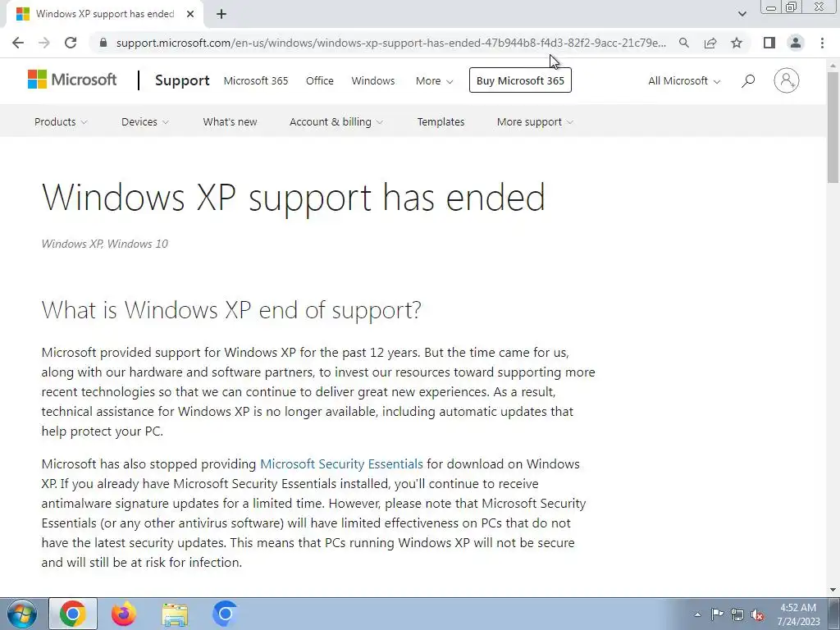This screenshot has width=840, height=630.
Task: Open Chrome's three-dot menu
Action: (822, 43)
